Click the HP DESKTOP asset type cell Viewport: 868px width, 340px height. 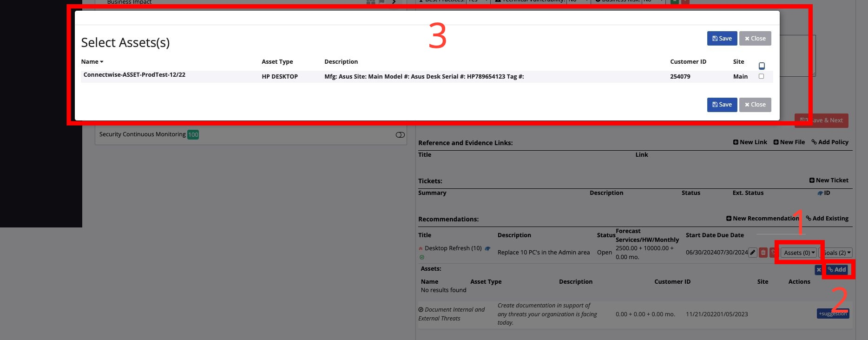coord(280,77)
